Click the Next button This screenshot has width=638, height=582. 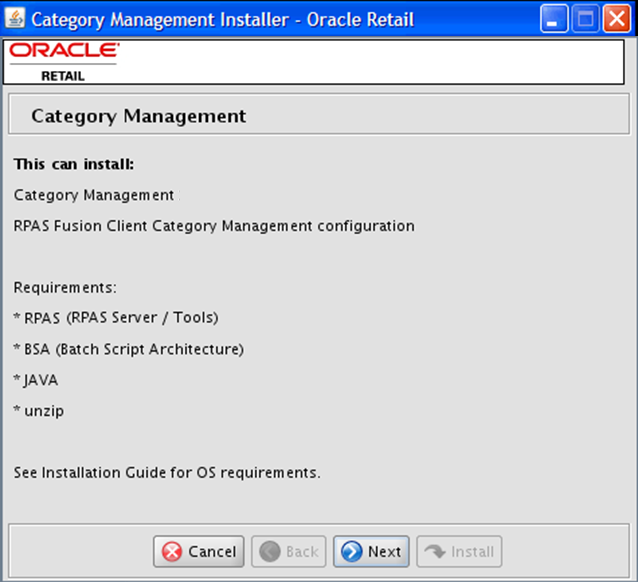[x=371, y=551]
